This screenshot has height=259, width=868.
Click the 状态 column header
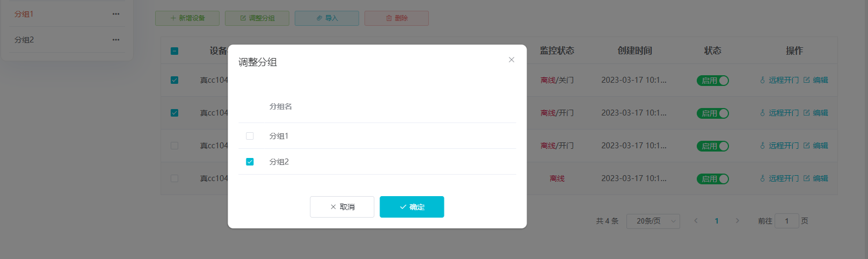[713, 51]
